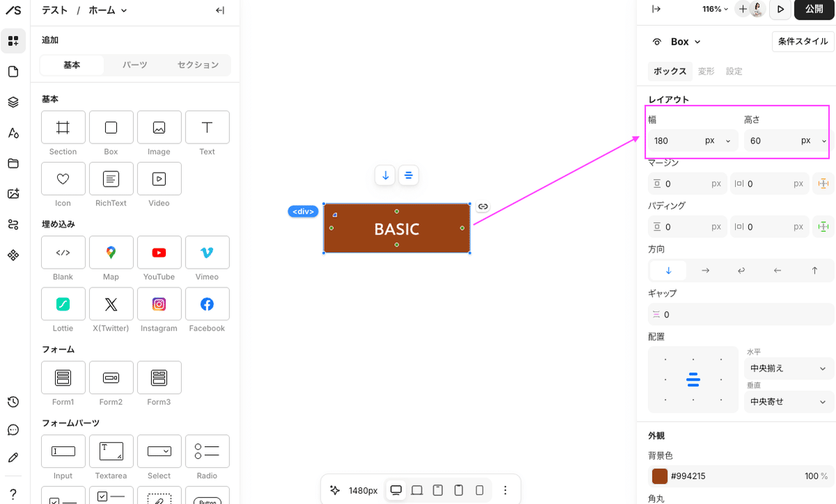This screenshot has width=836, height=504.
Task: Toggle individual padding sides icon
Action: (823, 227)
